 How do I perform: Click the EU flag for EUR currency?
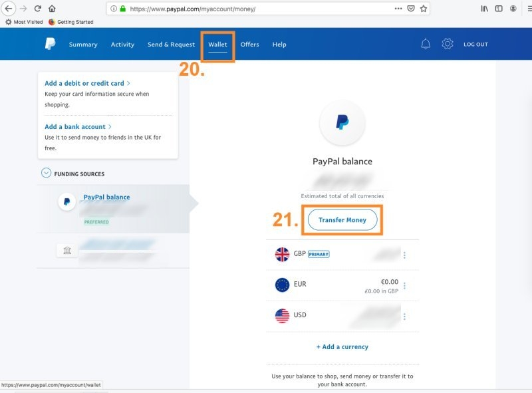(282, 285)
